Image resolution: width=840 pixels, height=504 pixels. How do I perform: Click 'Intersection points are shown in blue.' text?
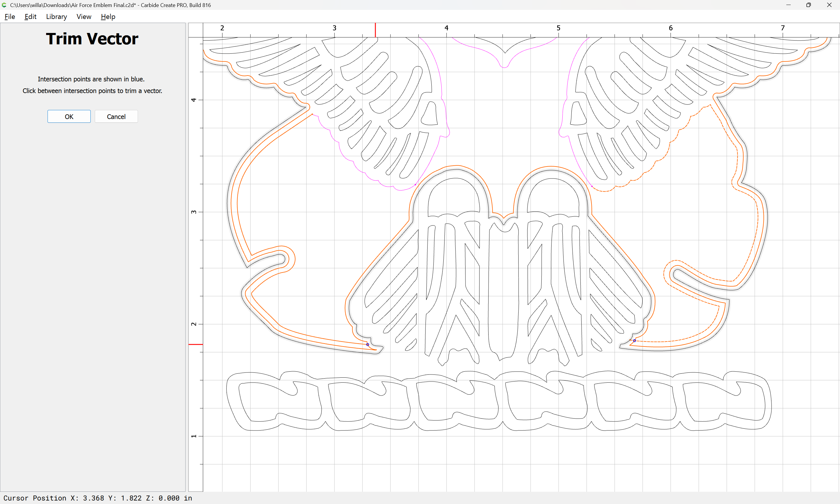click(91, 79)
